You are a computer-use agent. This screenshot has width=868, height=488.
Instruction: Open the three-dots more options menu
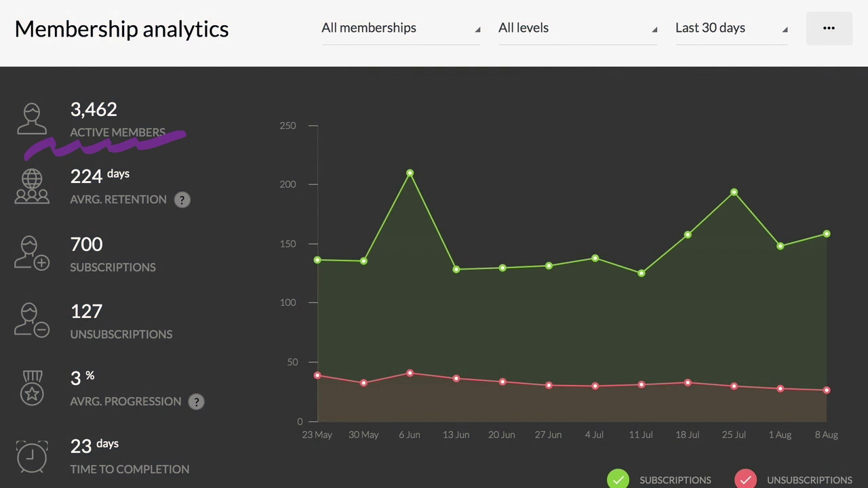829,28
